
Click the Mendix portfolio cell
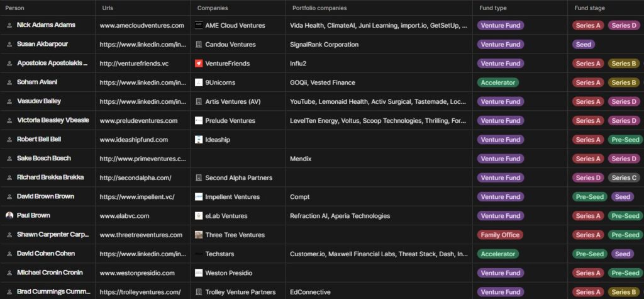(379, 159)
